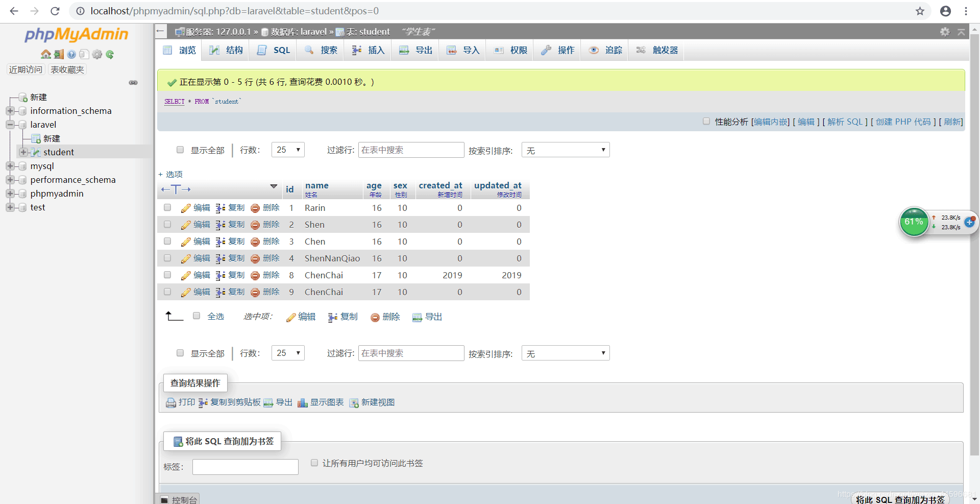Image resolution: width=980 pixels, height=504 pixels.
Task: Enable the 全选 select-all checkbox
Action: [x=197, y=316]
